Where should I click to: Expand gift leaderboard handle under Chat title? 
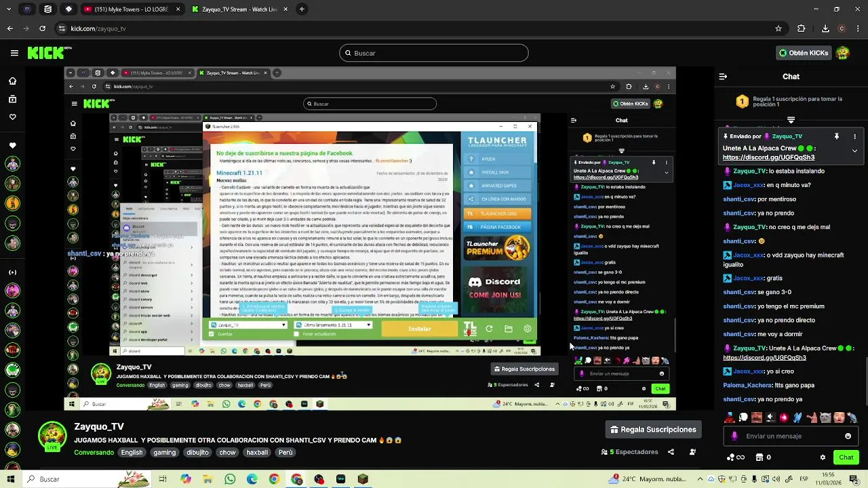(x=791, y=120)
